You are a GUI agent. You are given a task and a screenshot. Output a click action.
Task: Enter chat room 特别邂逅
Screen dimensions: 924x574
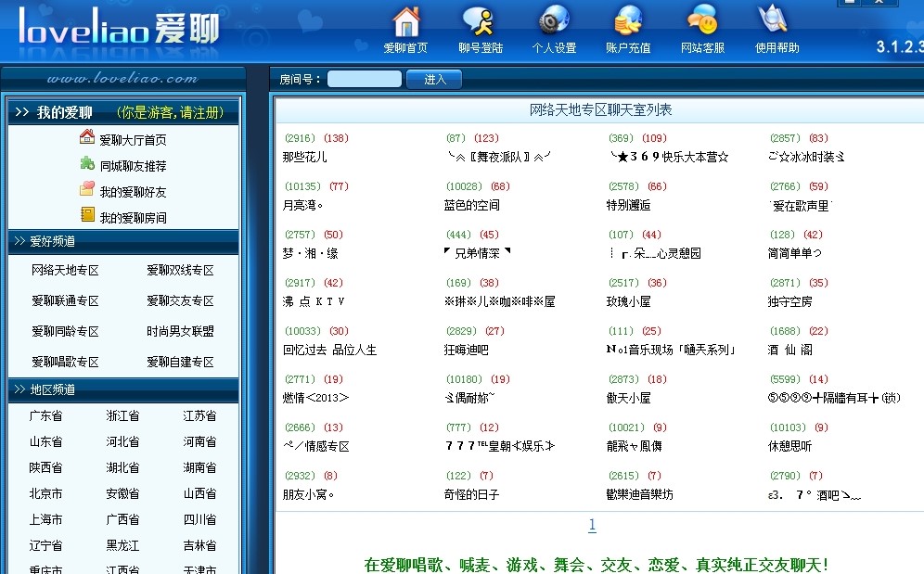pos(628,205)
